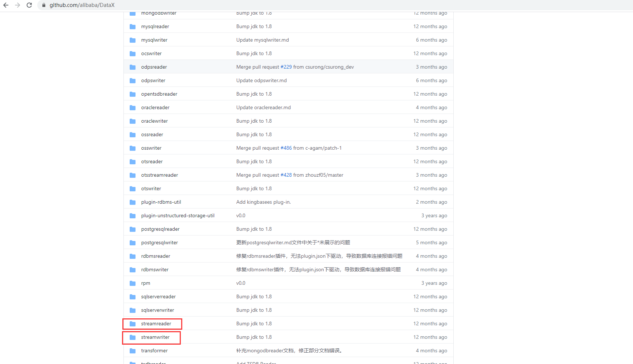633x364 pixels.
Task: Go forward with the browser forward arrow
Action: tap(18, 5)
